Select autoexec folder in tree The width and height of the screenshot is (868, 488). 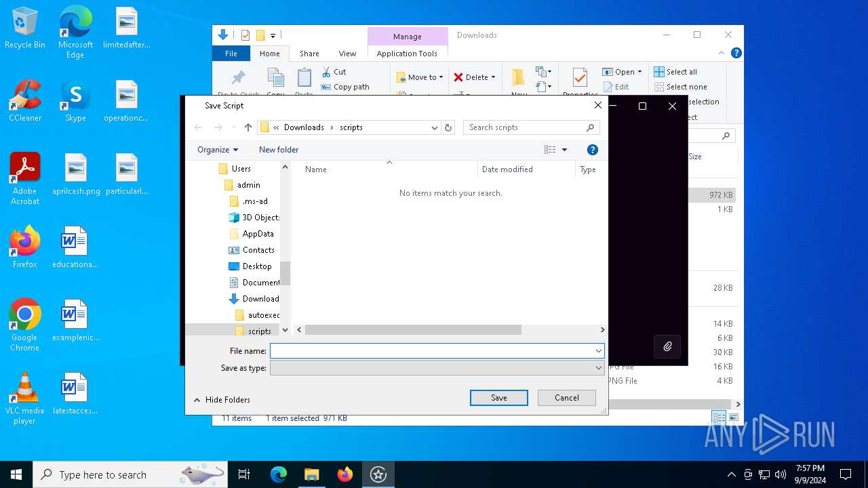coord(257,315)
